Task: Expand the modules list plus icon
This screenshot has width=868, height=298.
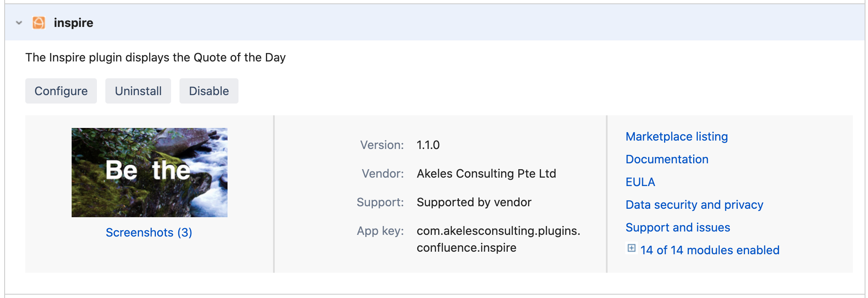Action: pos(631,249)
